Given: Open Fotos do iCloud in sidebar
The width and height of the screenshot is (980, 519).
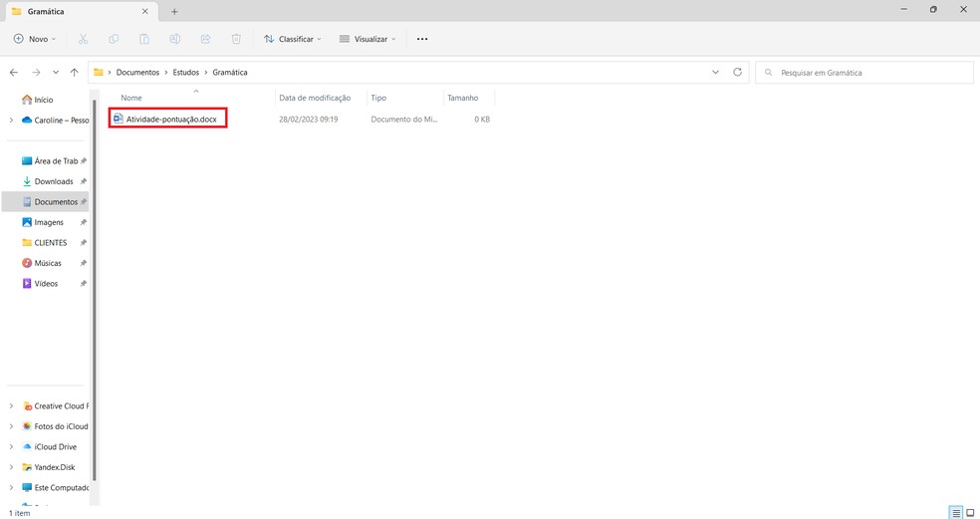Looking at the screenshot, I should pos(55,426).
